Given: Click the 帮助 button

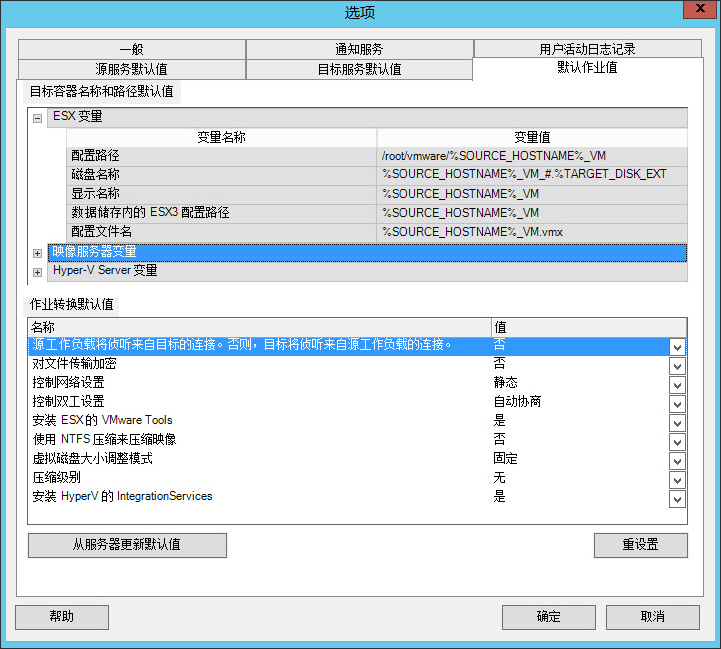Looking at the screenshot, I should coord(61,616).
